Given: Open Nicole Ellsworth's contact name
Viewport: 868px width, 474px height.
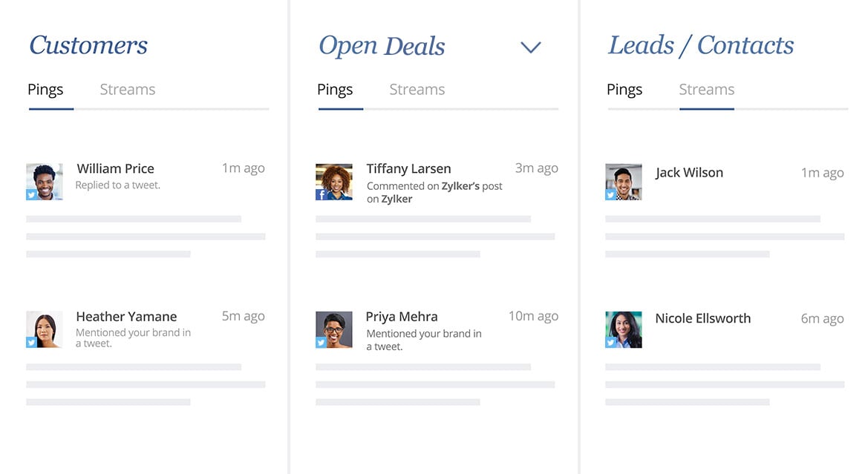Looking at the screenshot, I should (x=703, y=318).
